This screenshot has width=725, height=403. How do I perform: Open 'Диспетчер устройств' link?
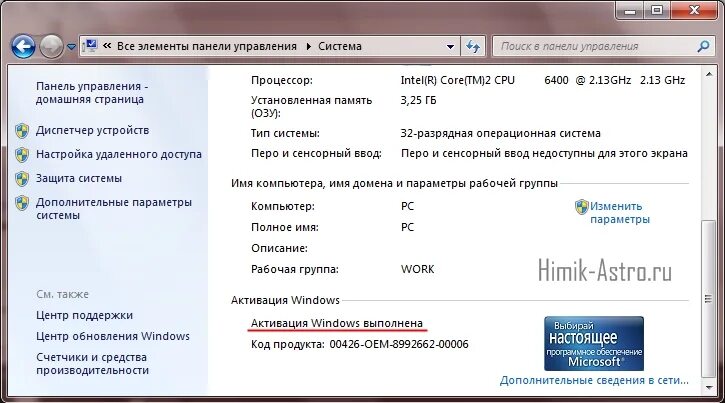coord(92,130)
